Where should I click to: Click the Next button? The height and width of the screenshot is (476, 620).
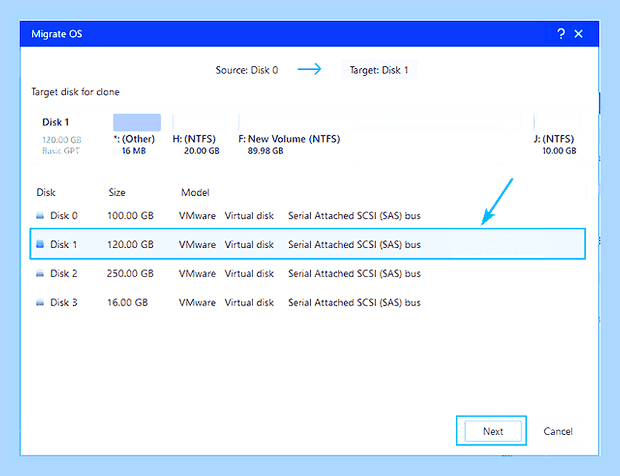(493, 431)
